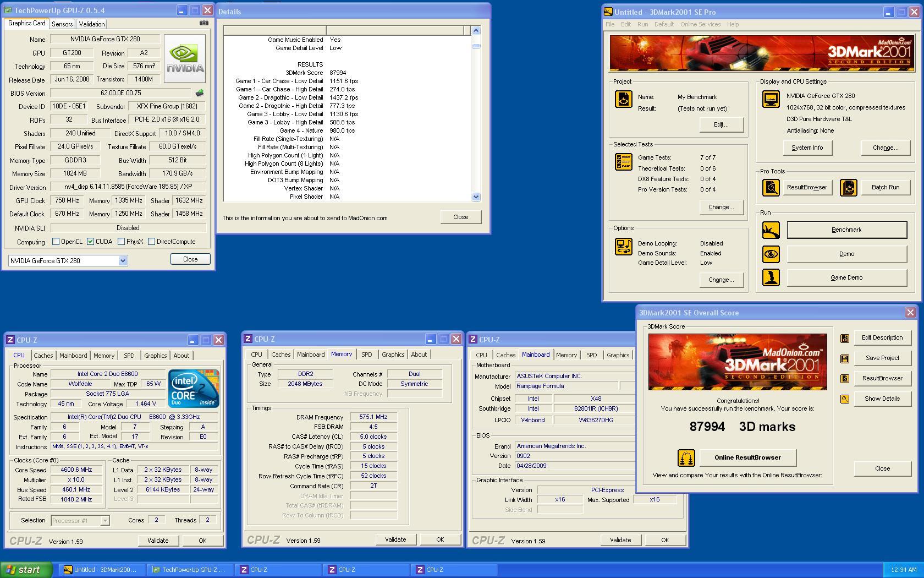Click the OK button in CPU-Z CPU window

pyautogui.click(x=202, y=541)
